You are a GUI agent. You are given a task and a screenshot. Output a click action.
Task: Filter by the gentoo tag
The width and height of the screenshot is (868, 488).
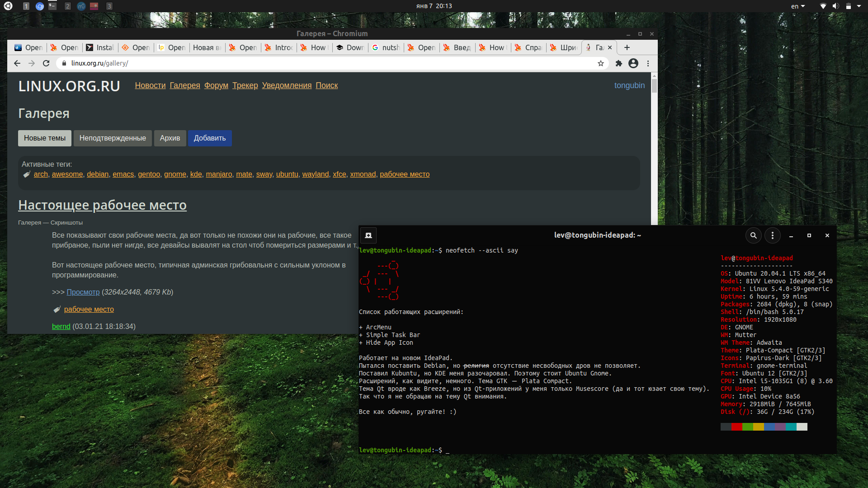(149, 174)
